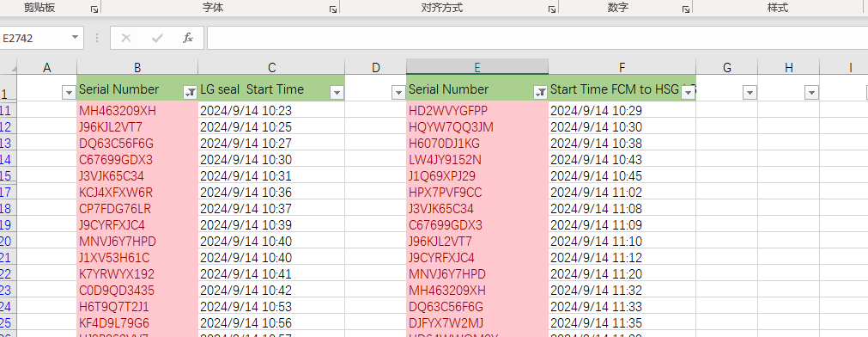
Task: Open the alignment group dialog launcher
Action: coord(552,9)
